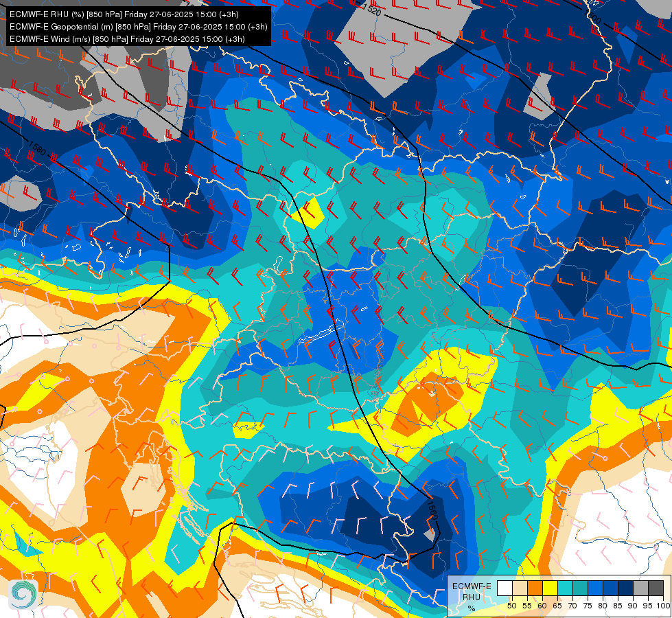Screen dimensions: 672x618
Task: Click the legend value 100
Action: pyautogui.click(x=663, y=606)
